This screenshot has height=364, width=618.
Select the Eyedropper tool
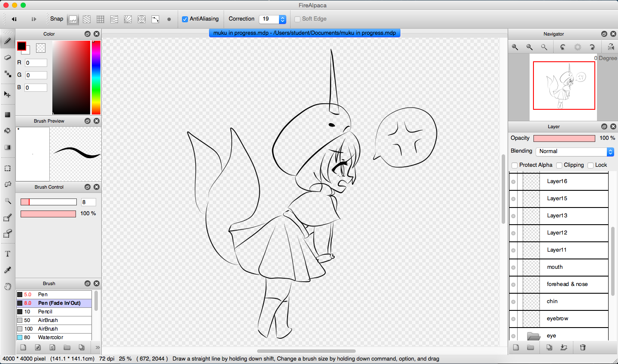coord(7,270)
